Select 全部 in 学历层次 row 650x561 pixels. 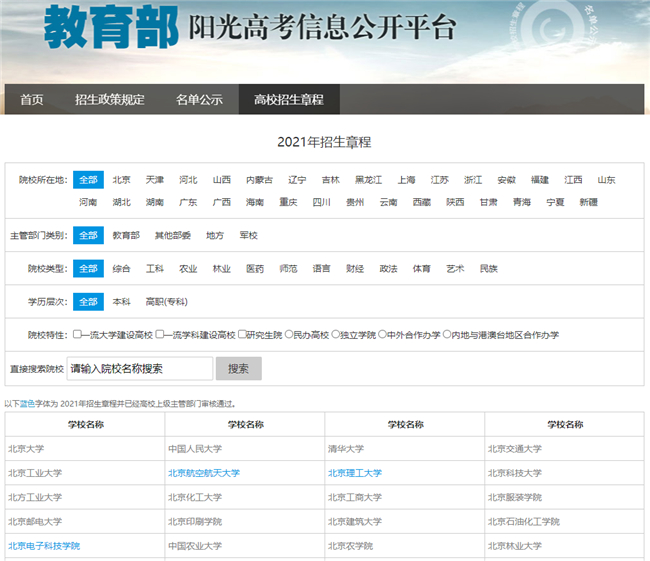(x=88, y=302)
